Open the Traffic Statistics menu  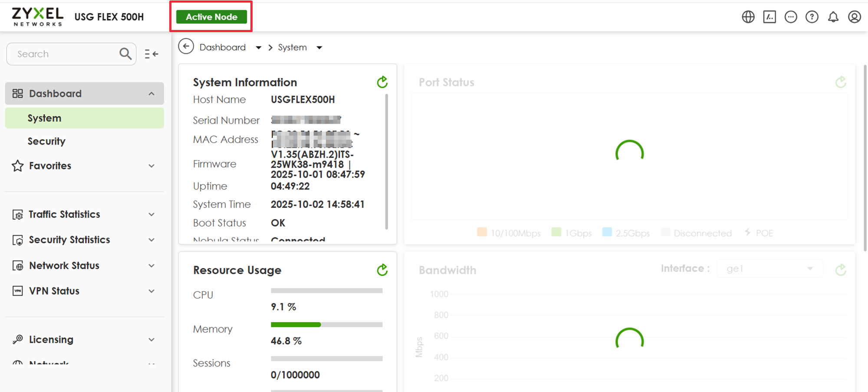pyautogui.click(x=85, y=214)
